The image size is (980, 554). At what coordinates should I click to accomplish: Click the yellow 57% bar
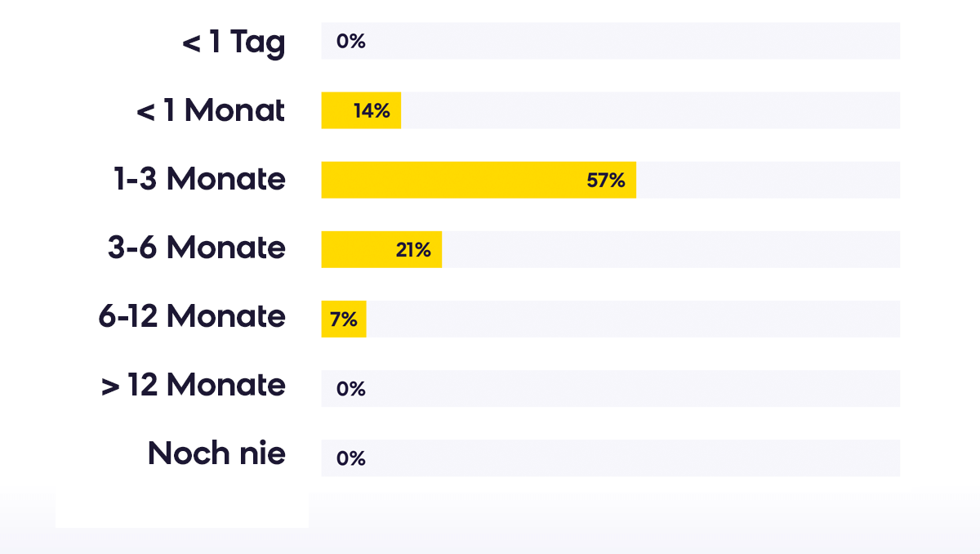pyautogui.click(x=479, y=180)
